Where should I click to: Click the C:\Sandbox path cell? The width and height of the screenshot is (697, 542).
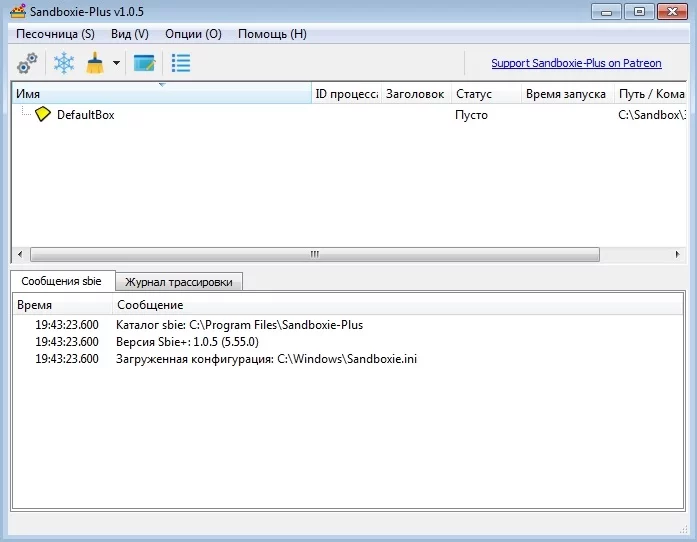coord(652,115)
